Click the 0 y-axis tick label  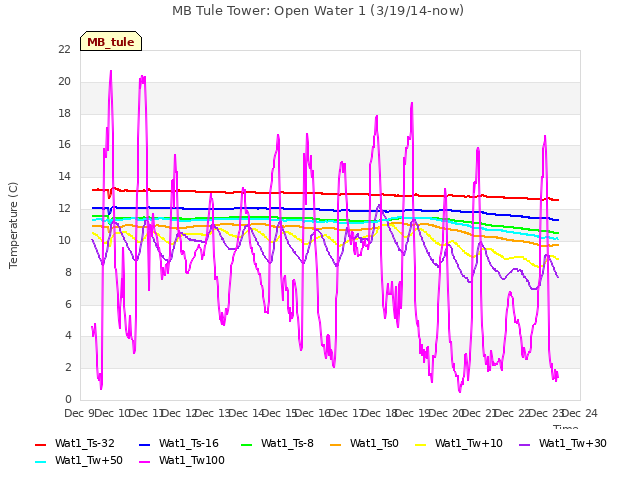[x=68, y=399]
